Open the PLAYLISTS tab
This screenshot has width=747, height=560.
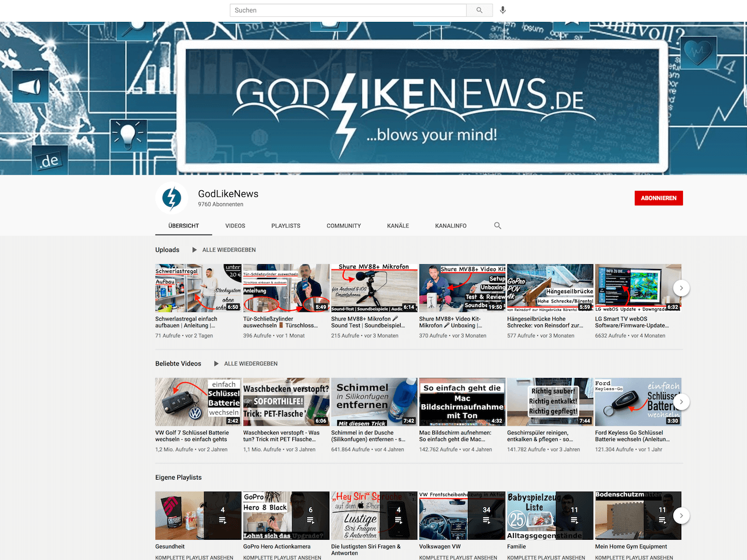[x=286, y=225]
